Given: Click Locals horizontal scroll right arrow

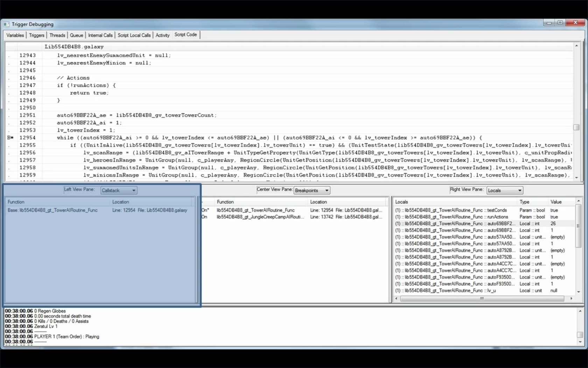Looking at the screenshot, I should (x=571, y=299).
